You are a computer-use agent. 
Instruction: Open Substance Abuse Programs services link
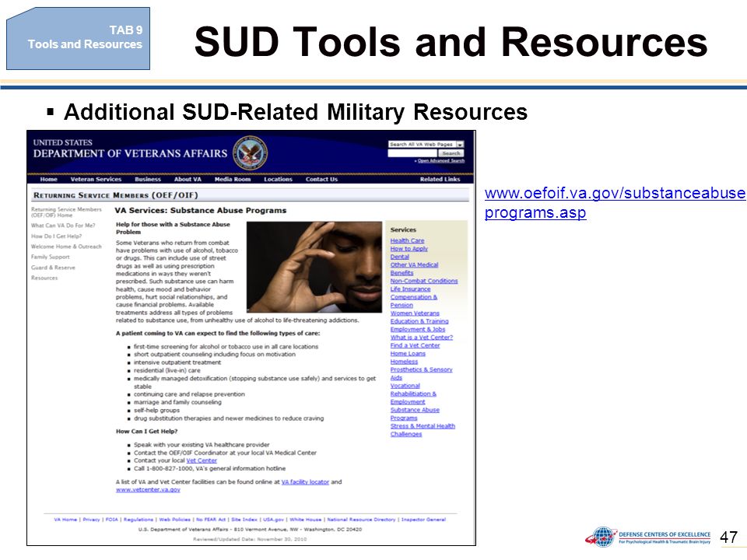click(415, 415)
